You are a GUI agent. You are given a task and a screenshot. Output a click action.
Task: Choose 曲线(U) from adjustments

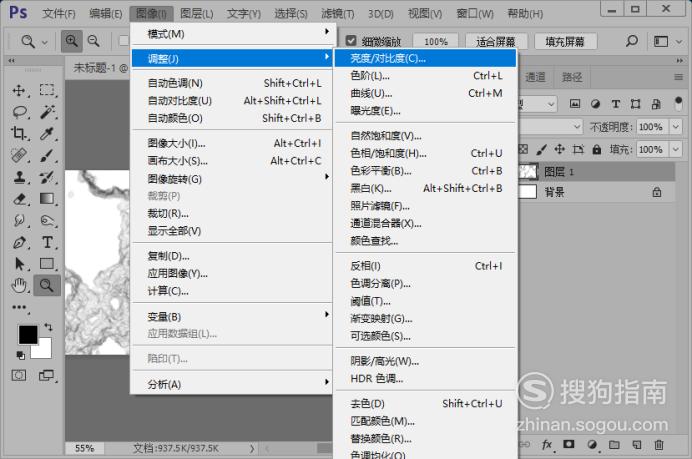pos(425,94)
